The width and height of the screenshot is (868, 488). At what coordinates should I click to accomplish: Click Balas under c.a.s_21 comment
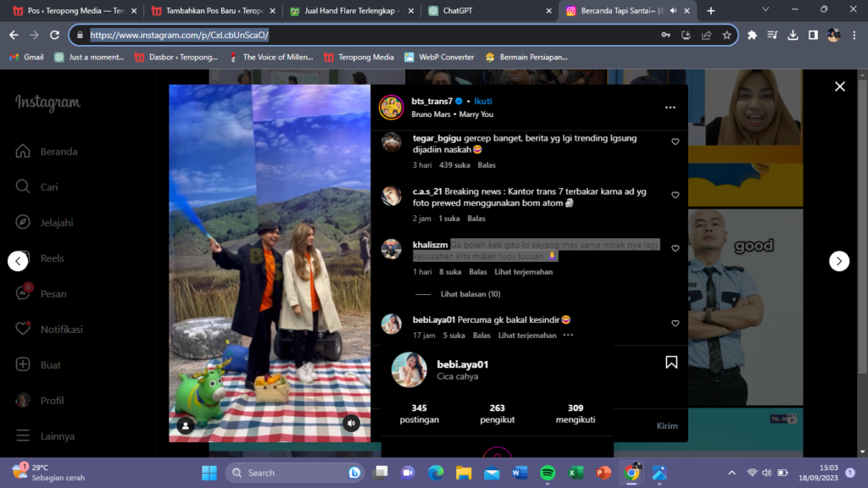476,219
